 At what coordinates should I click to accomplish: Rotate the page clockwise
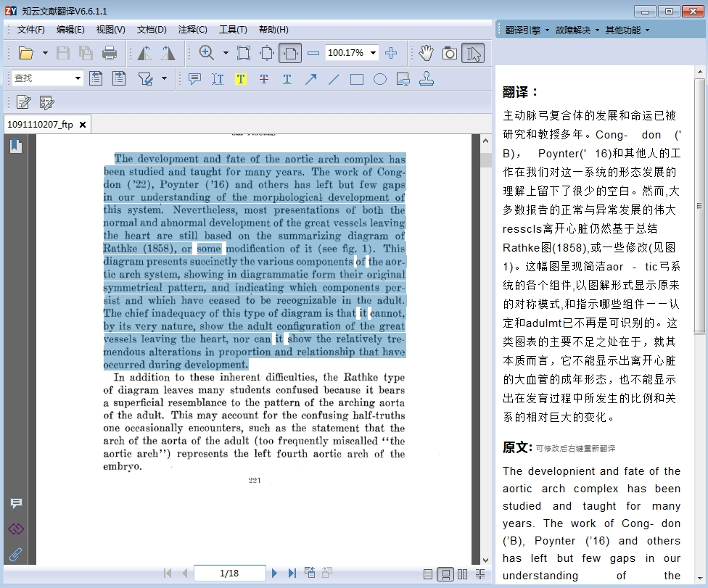coord(168,53)
